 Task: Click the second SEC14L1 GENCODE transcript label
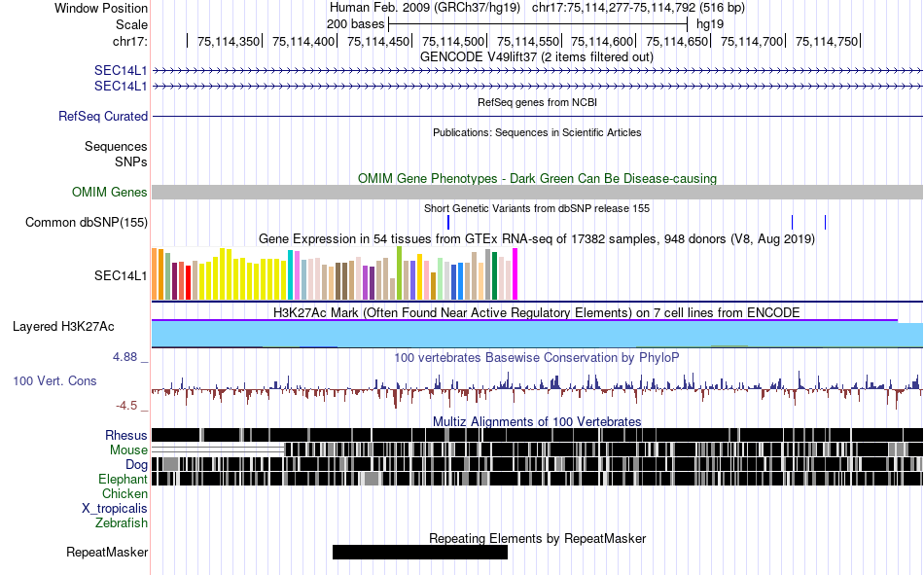[121, 86]
